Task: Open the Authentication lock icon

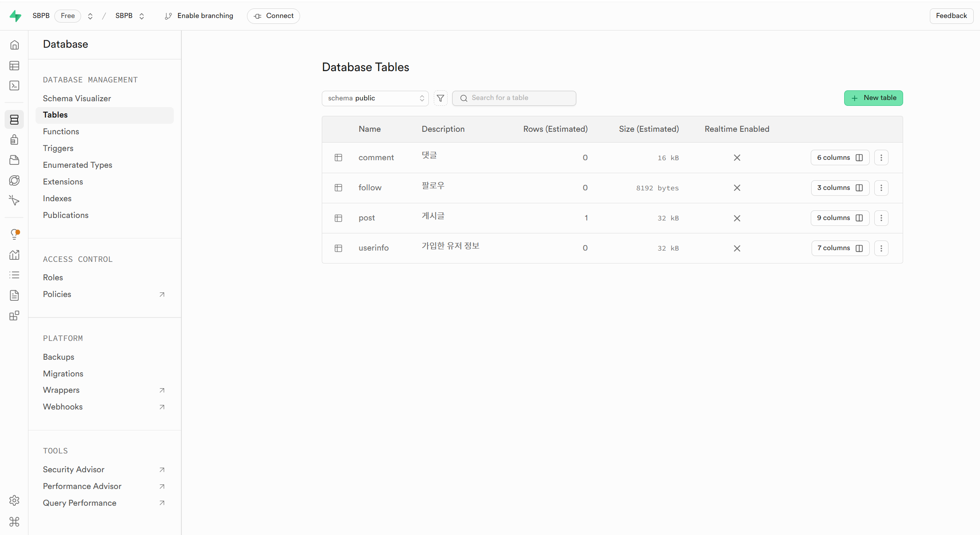Action: point(14,140)
